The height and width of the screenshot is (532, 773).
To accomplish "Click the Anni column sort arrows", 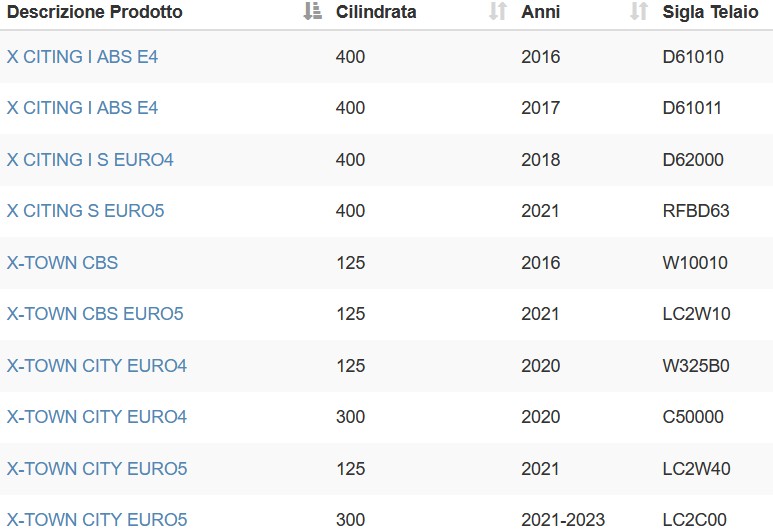I will [639, 11].
